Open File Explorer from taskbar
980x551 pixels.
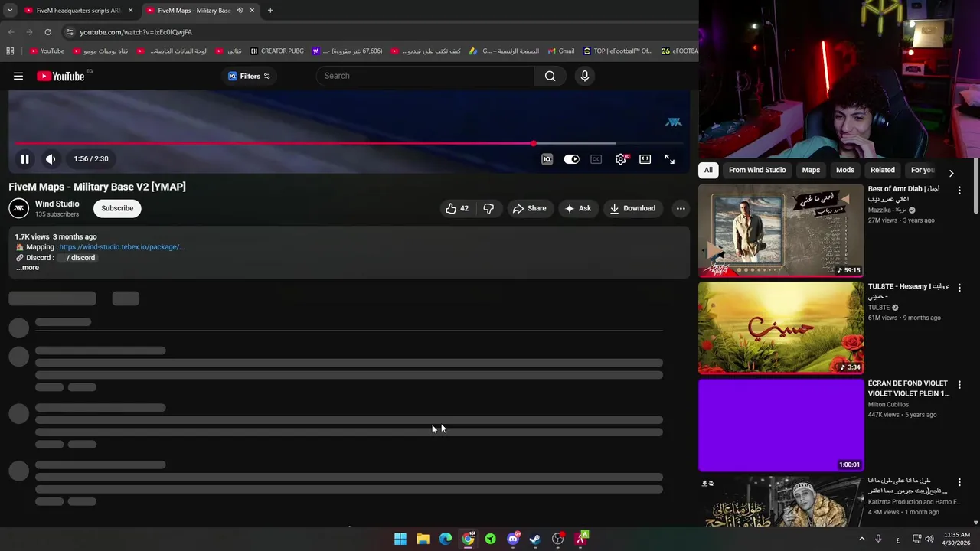[423, 539]
